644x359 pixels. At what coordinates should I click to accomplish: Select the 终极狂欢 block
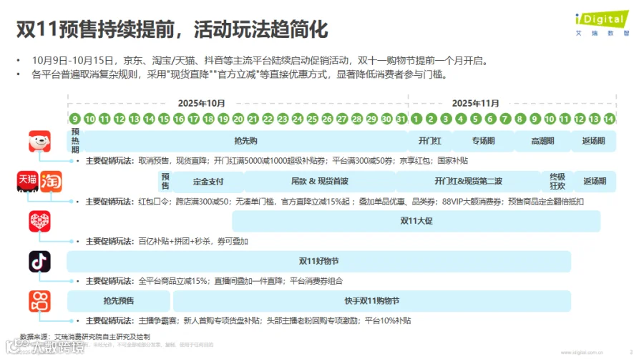click(557, 182)
